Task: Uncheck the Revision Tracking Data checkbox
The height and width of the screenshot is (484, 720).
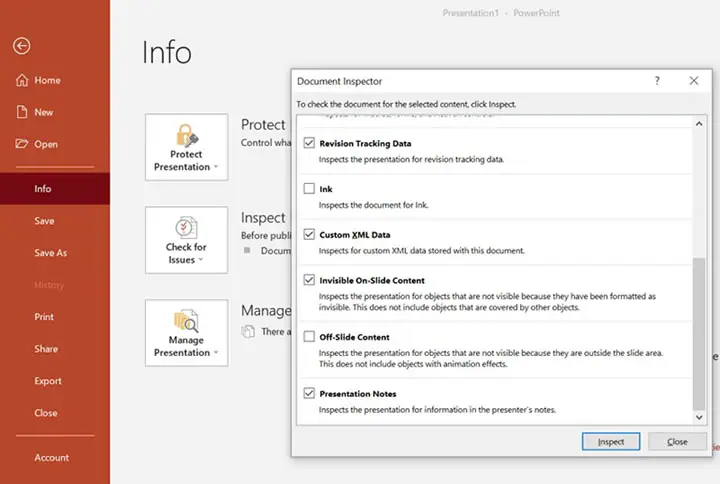Action: [309, 143]
